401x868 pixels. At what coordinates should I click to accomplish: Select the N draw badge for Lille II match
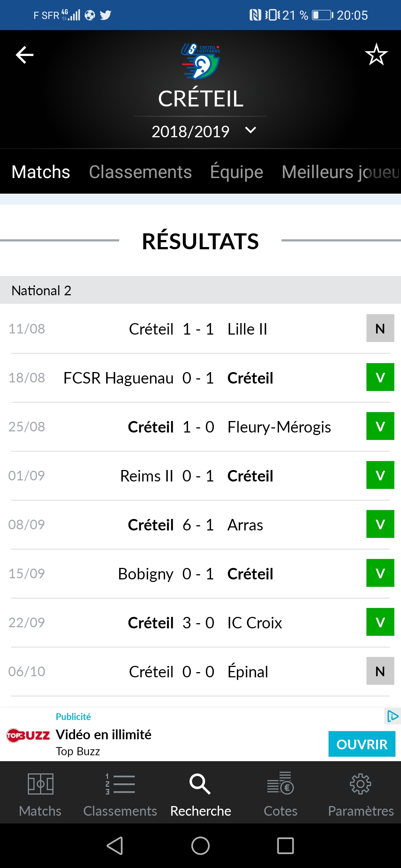pos(380,328)
